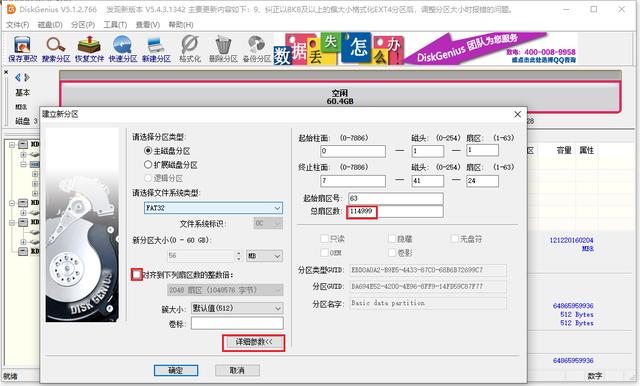Open the 2048 扇区 alignment dropdown
Image resolution: width=640 pixels, height=386 pixels.
coord(225,290)
